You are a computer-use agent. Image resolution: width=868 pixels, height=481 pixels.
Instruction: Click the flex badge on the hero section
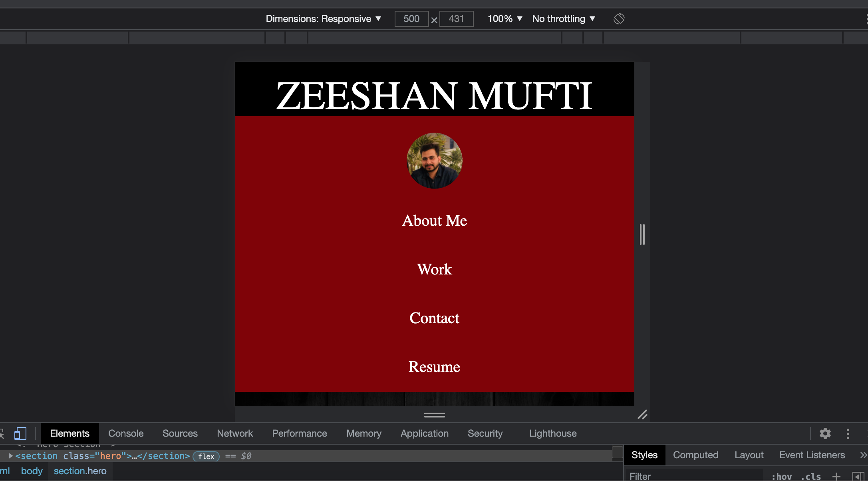tap(206, 456)
